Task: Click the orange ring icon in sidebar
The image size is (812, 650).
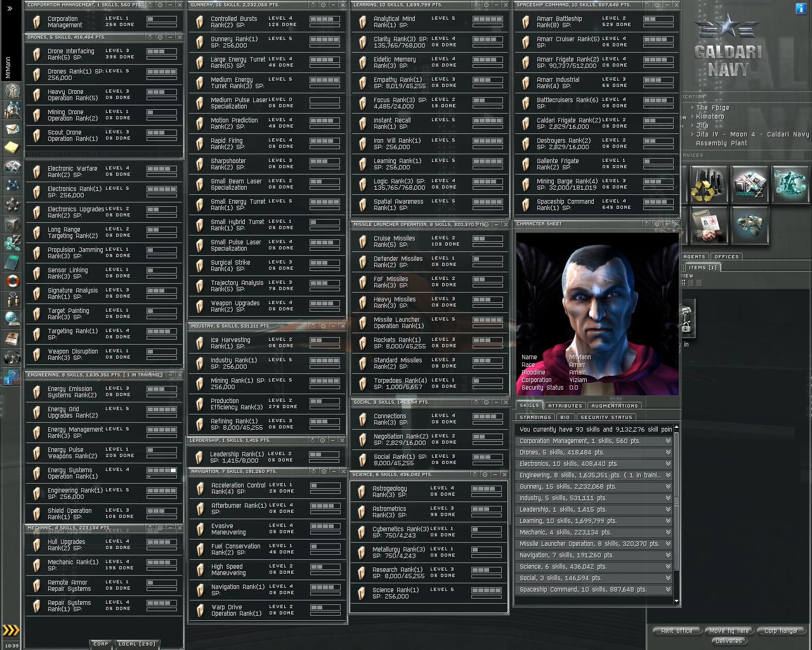Action: click(12, 281)
